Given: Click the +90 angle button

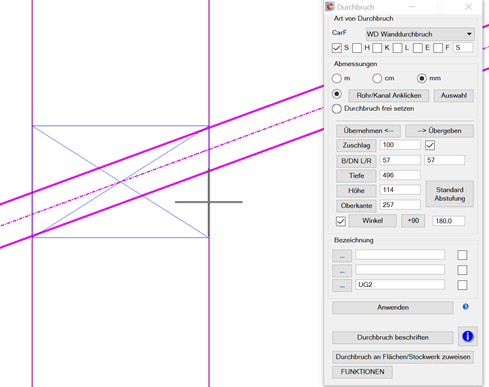Looking at the screenshot, I should [x=413, y=221].
